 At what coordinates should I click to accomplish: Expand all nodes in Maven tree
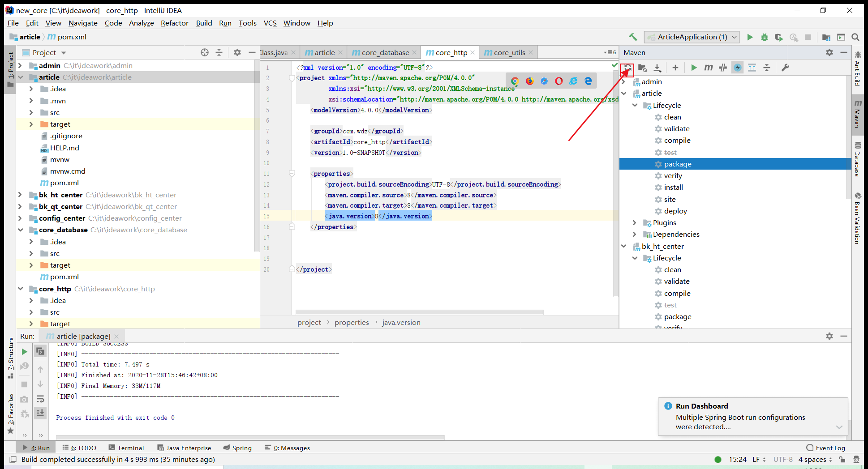point(752,68)
